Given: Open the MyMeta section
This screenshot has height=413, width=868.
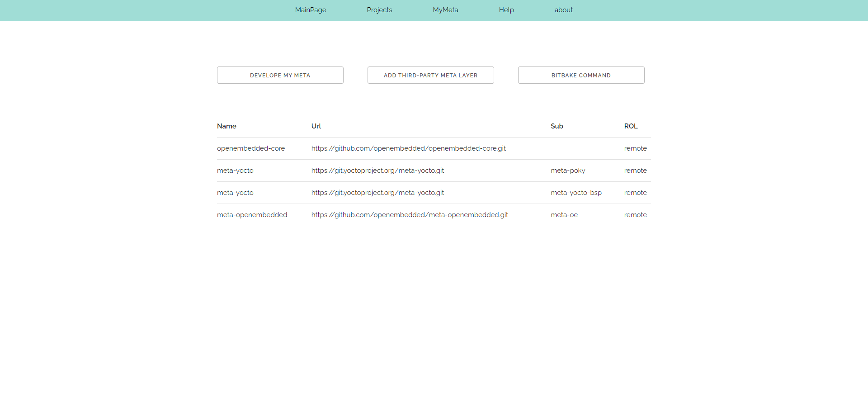Looking at the screenshot, I should [x=445, y=10].
